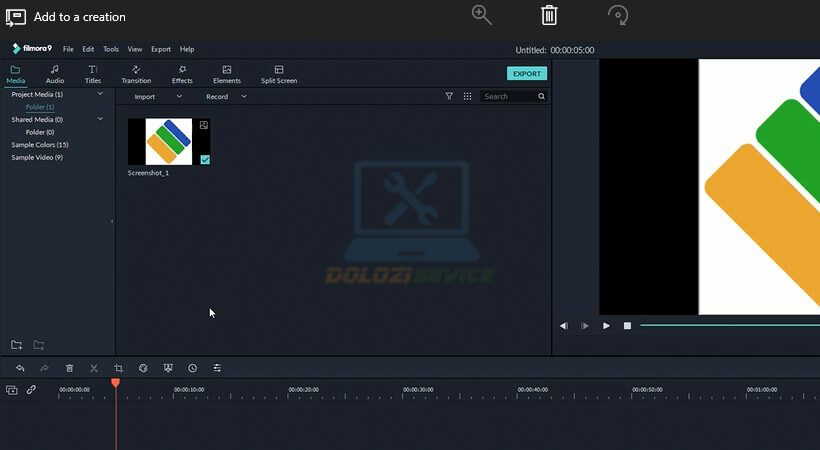Click the speed/duration clock icon
The height and width of the screenshot is (450, 820).
click(192, 368)
